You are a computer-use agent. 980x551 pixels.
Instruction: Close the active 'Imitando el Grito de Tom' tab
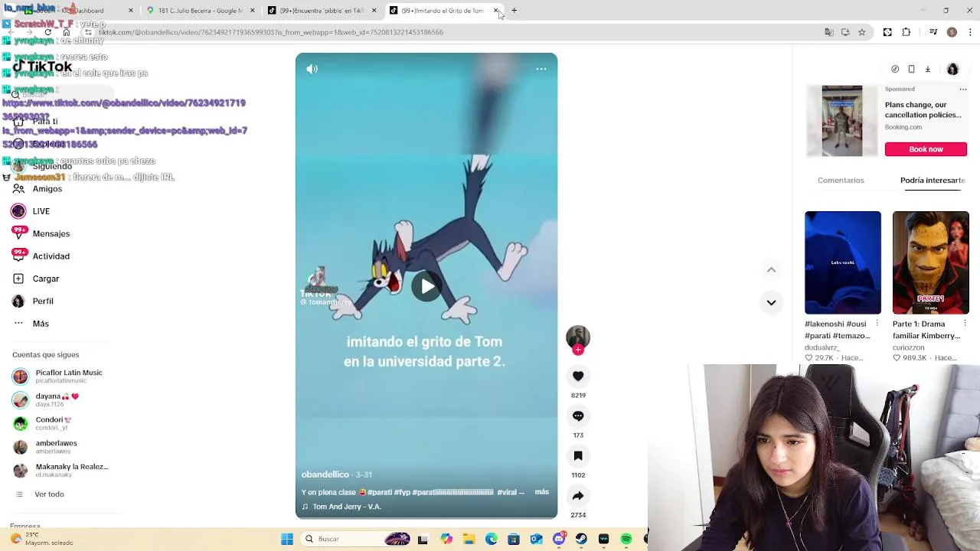point(496,11)
